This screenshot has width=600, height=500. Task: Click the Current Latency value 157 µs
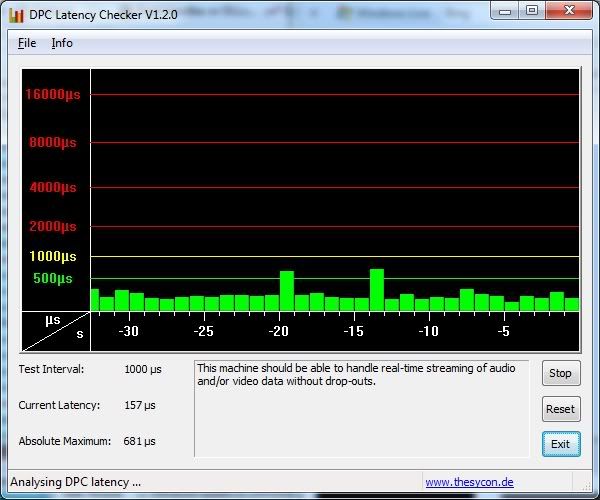[140, 406]
